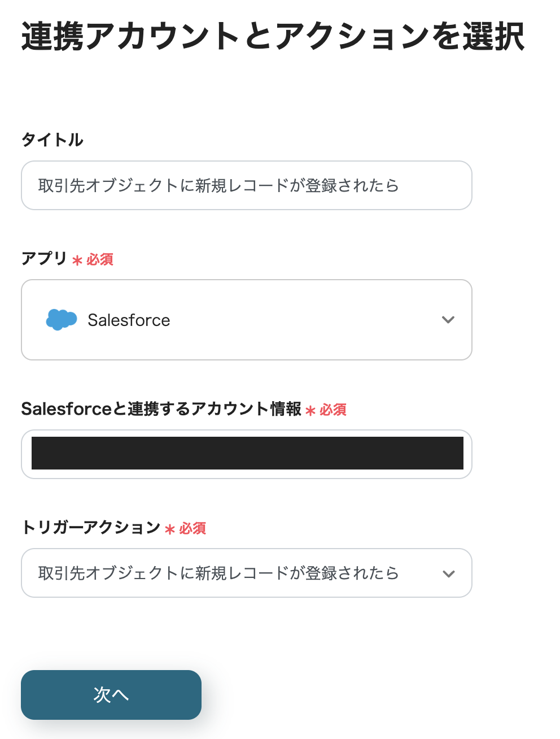Click the アプリ field label
The image size is (560, 739).
pos(44,259)
